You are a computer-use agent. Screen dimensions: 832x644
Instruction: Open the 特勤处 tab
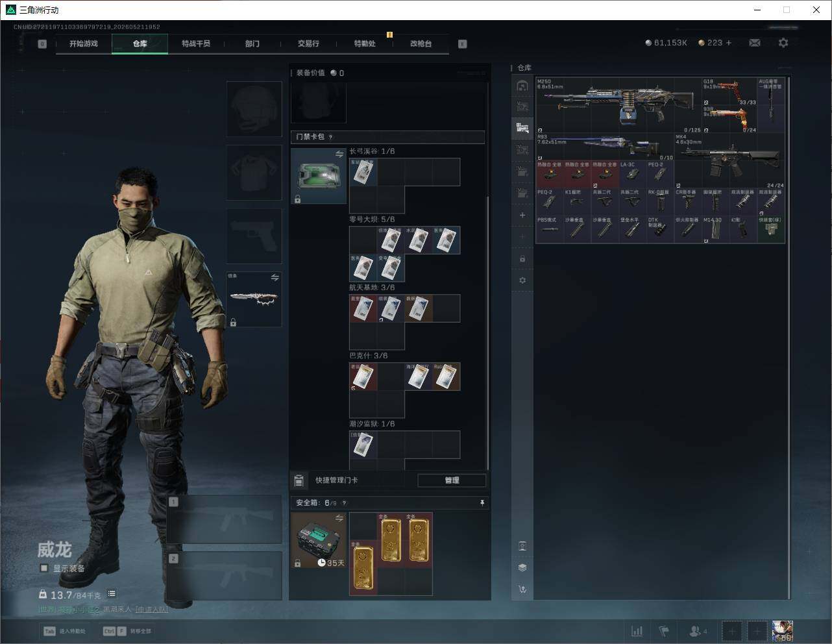coord(365,43)
